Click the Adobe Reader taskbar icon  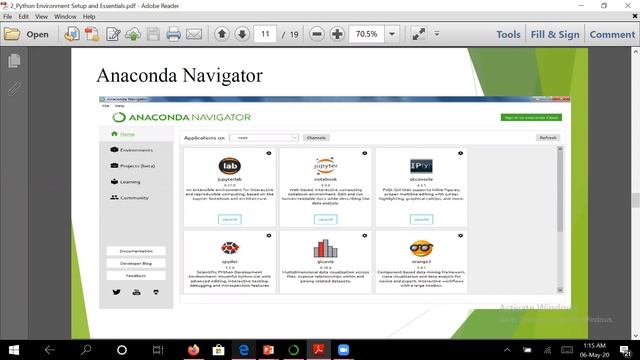pos(319,350)
